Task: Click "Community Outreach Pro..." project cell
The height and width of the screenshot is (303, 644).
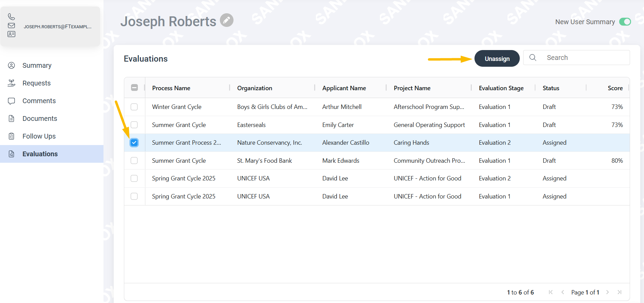Action: coord(429,161)
